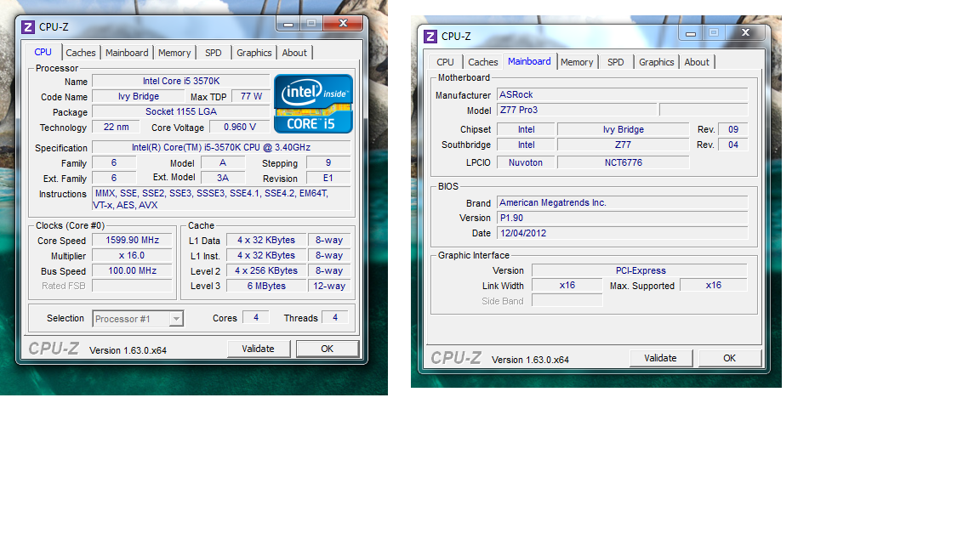Click the Technology value 22 nm
Screen dimensions: 980x551
pyautogui.click(x=117, y=127)
